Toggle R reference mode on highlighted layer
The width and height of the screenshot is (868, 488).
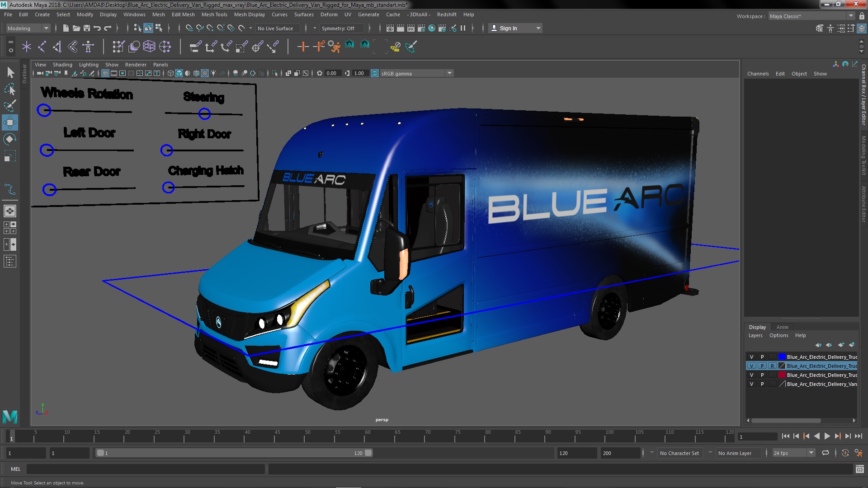[x=772, y=366]
